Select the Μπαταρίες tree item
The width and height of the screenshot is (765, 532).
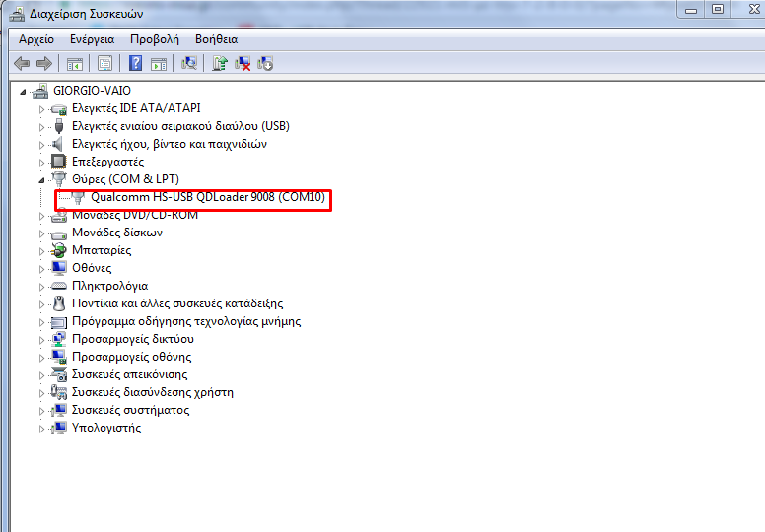tap(102, 250)
